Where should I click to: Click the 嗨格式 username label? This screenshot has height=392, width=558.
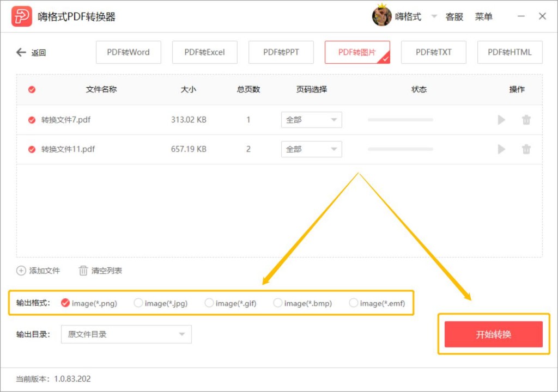point(408,16)
